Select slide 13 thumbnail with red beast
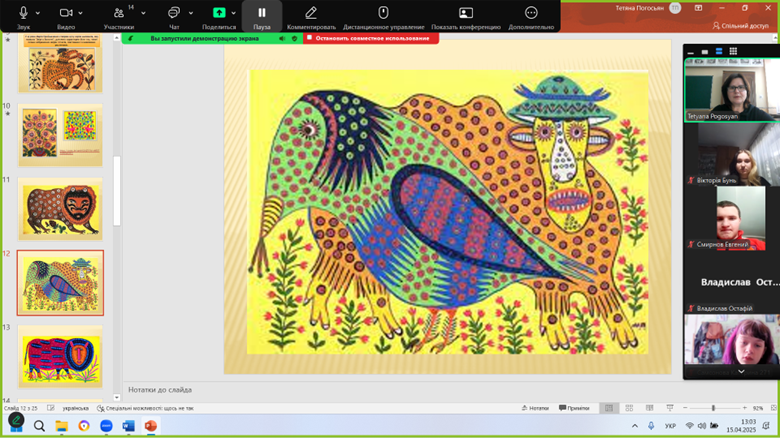Viewport: 780px width, 438px height. point(60,356)
